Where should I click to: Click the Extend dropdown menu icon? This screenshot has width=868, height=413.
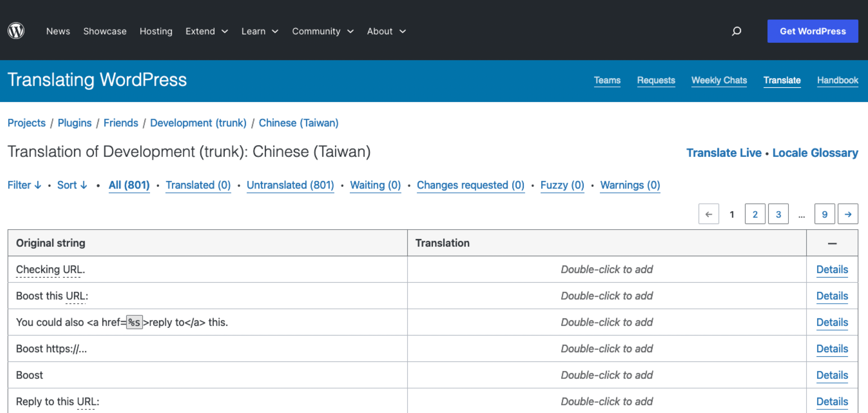(x=225, y=31)
